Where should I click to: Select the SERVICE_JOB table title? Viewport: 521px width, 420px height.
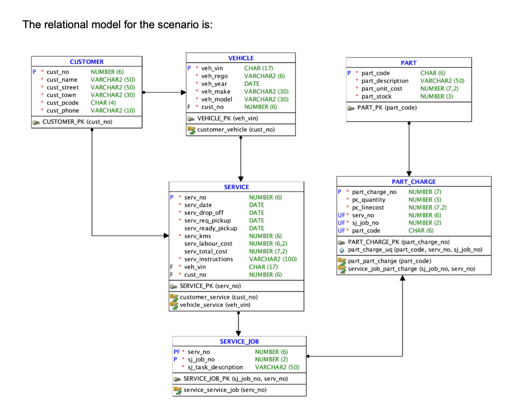point(239,342)
